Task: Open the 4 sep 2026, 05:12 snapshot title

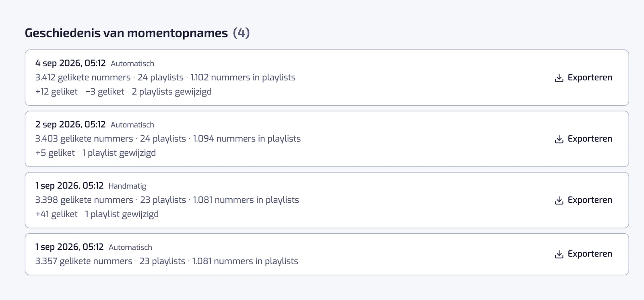Action: 70,63
